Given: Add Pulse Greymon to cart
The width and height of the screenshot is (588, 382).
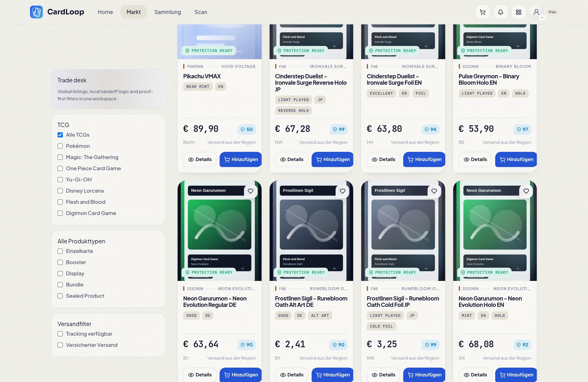Looking at the screenshot, I should [x=516, y=159].
